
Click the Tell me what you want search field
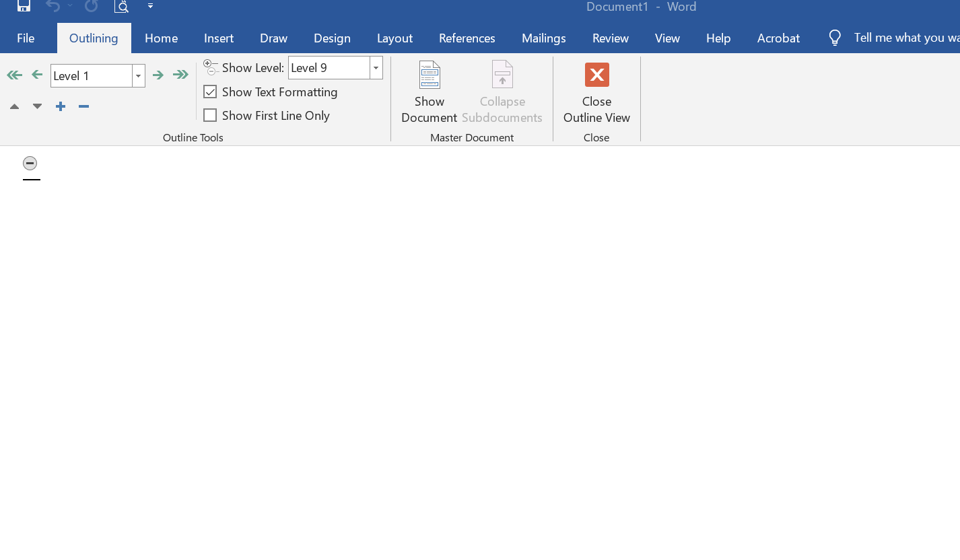(x=907, y=38)
